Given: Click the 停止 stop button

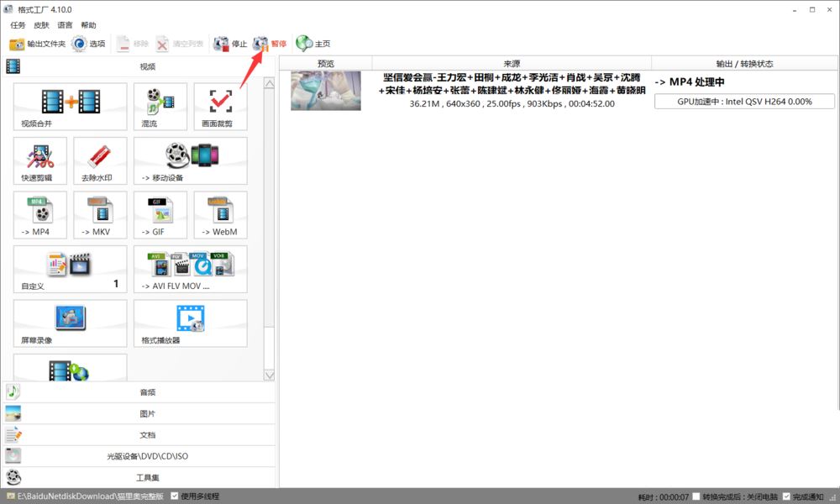Looking at the screenshot, I should pos(230,44).
